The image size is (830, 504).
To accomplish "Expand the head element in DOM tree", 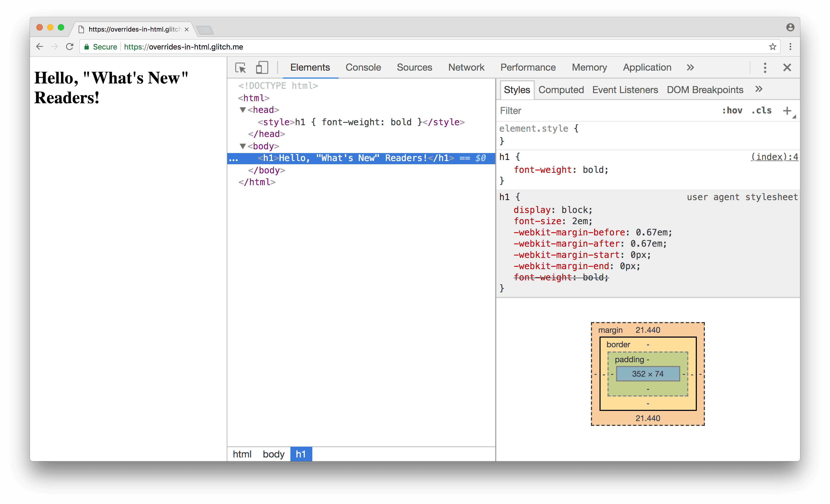I will point(242,110).
